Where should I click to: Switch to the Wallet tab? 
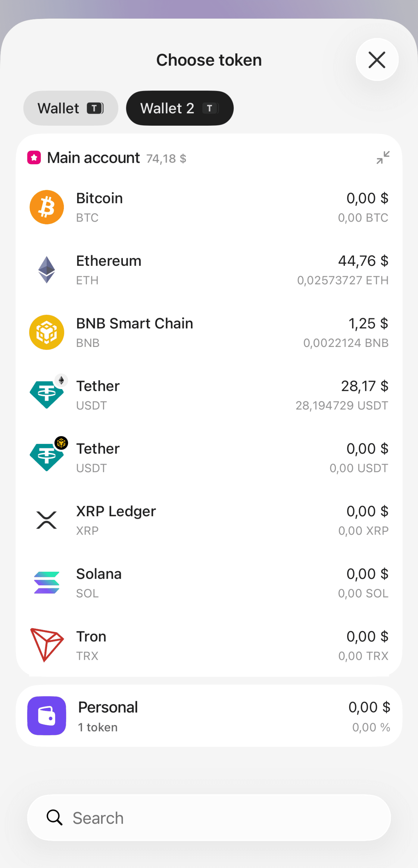[71, 108]
